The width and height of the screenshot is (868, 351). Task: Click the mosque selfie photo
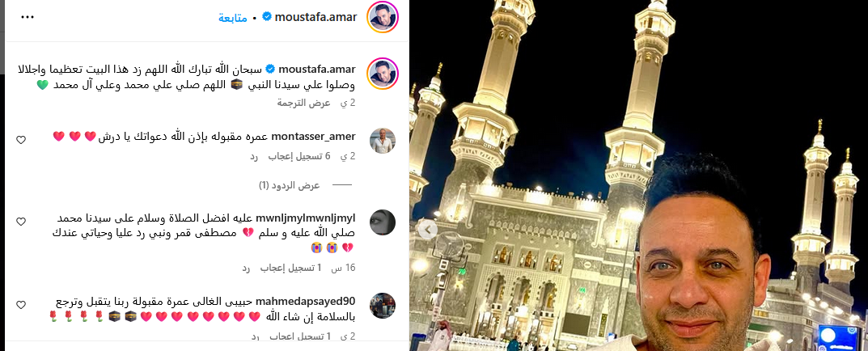click(x=639, y=175)
